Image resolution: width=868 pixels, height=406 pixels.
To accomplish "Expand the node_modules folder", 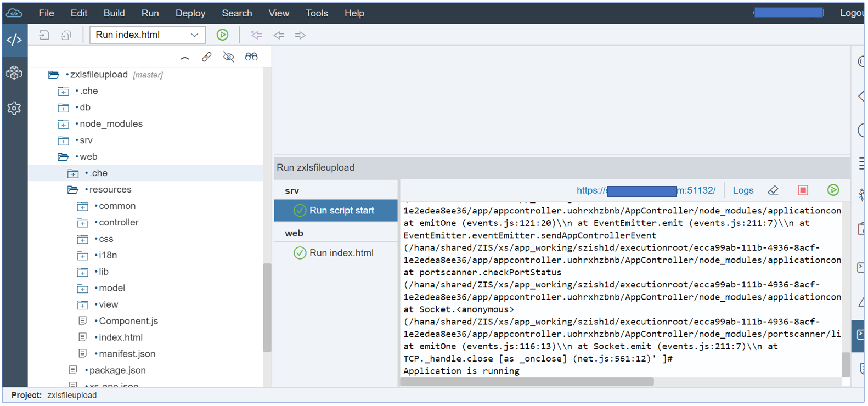I will (x=64, y=125).
